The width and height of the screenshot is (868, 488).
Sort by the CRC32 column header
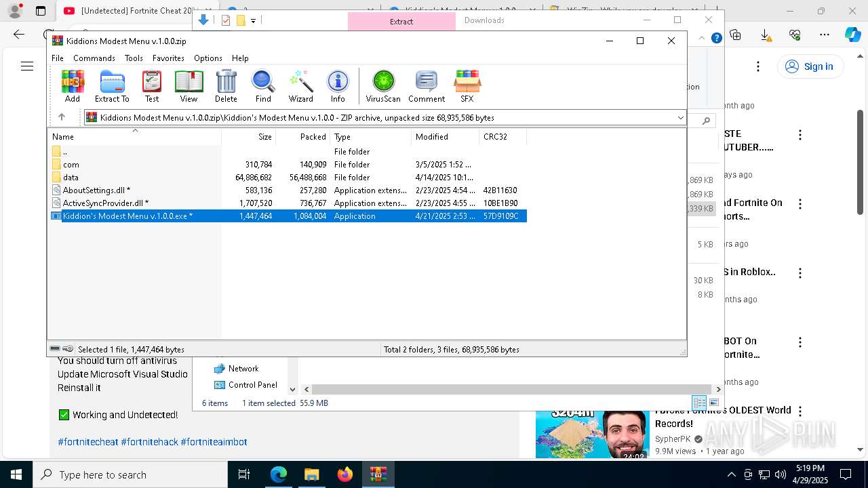point(502,136)
